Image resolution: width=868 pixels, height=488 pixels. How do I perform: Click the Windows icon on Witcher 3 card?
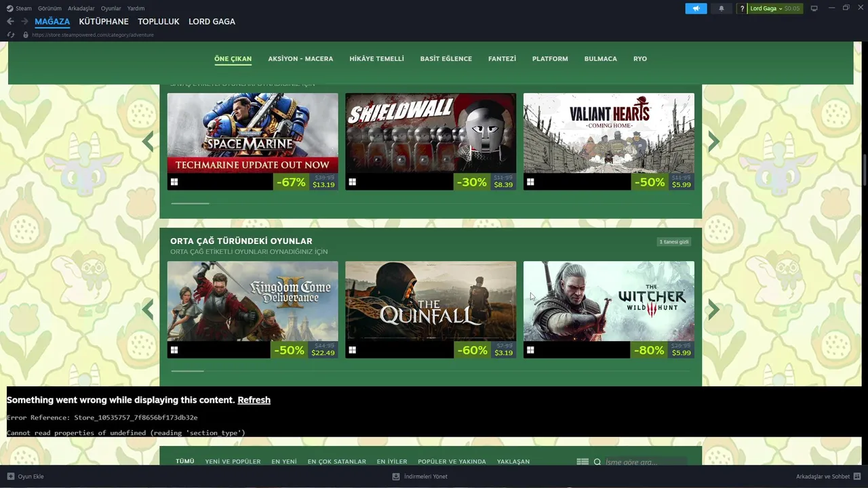pos(530,350)
